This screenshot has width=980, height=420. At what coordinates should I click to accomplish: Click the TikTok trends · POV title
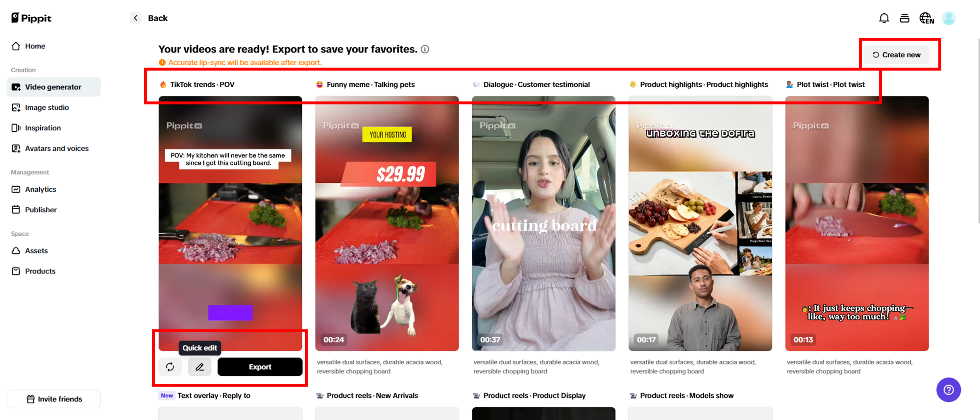(202, 84)
